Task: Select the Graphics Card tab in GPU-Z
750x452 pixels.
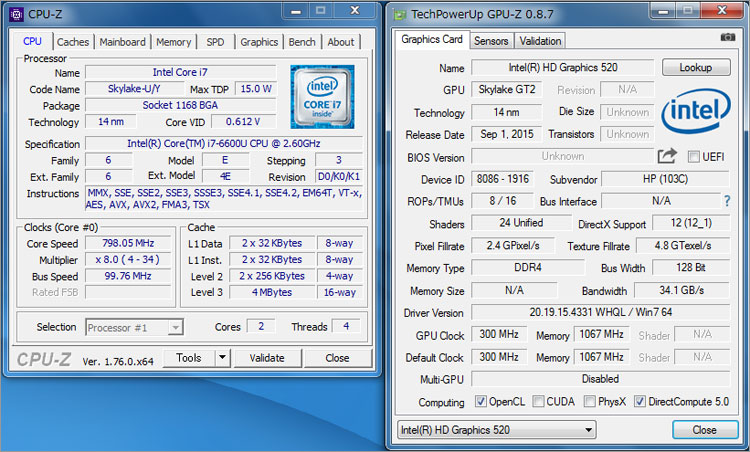Action: (432, 40)
